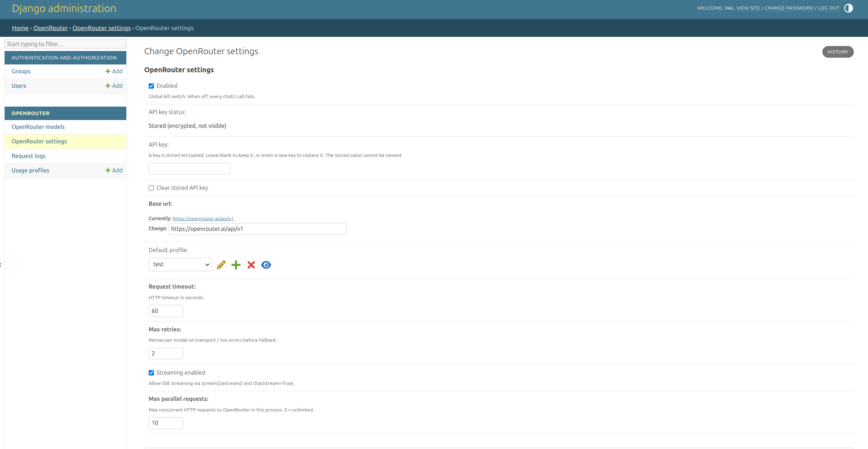Open the Default profile dropdown
Image resolution: width=868 pixels, height=449 pixels.
click(x=180, y=265)
